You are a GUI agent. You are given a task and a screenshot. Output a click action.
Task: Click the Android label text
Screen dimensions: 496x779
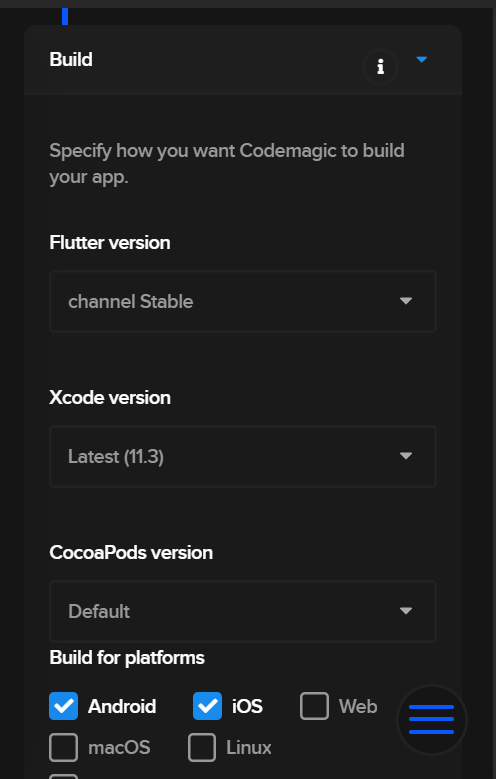(122, 706)
